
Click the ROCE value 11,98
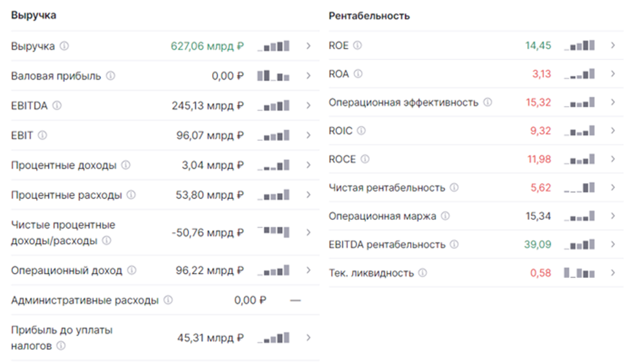[539, 159]
